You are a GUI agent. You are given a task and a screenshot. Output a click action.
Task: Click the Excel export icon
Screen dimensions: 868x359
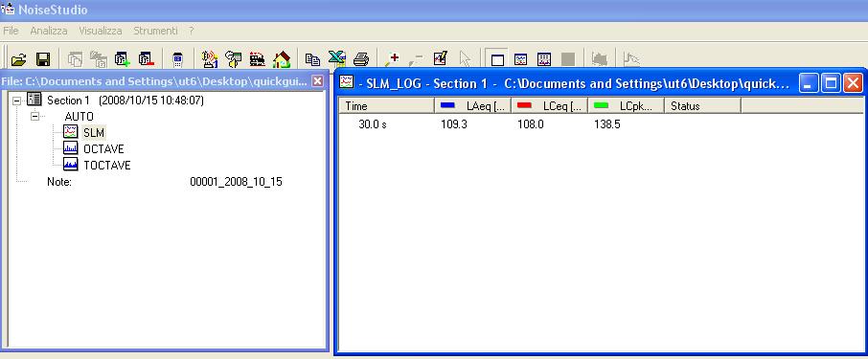tap(336, 58)
